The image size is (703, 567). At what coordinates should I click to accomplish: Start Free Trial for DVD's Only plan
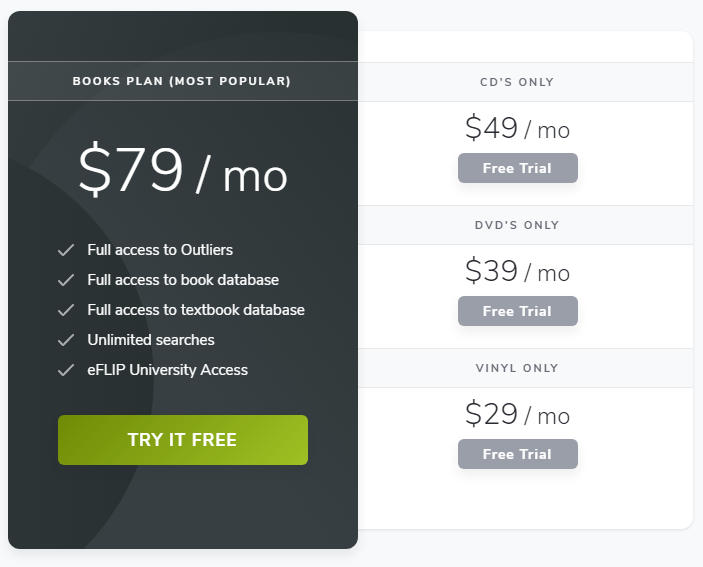pyautogui.click(x=518, y=311)
